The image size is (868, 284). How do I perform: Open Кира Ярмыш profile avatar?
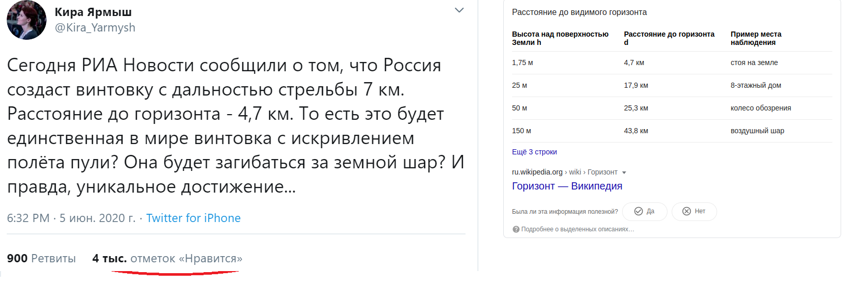[x=26, y=20]
